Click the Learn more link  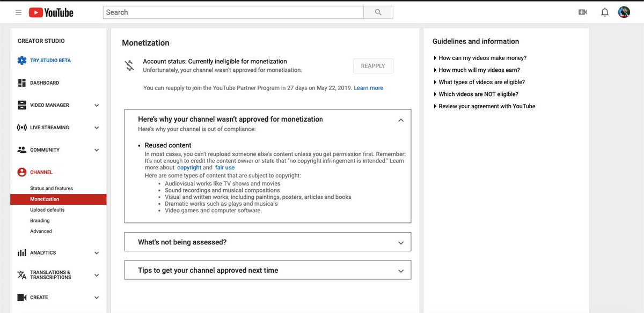click(369, 88)
